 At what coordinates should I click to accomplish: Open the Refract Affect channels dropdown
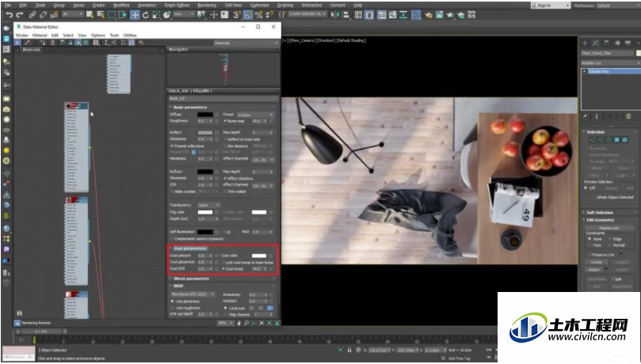[x=263, y=186]
